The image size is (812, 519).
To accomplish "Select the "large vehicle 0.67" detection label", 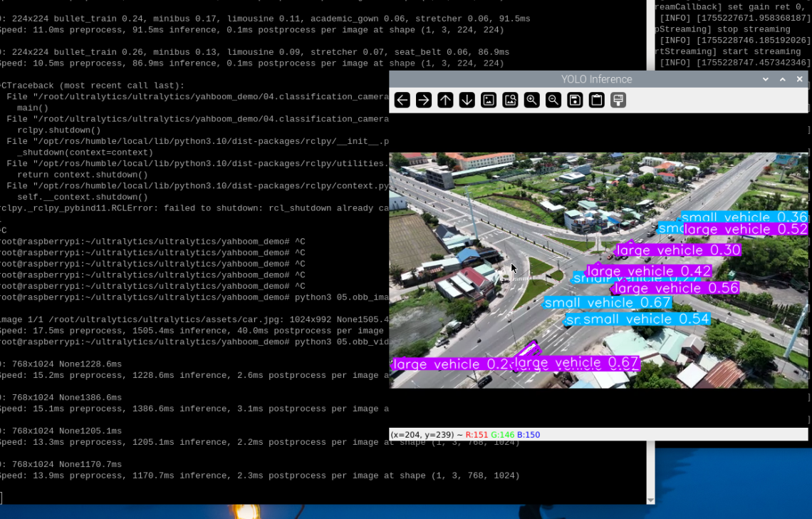I will (576, 363).
